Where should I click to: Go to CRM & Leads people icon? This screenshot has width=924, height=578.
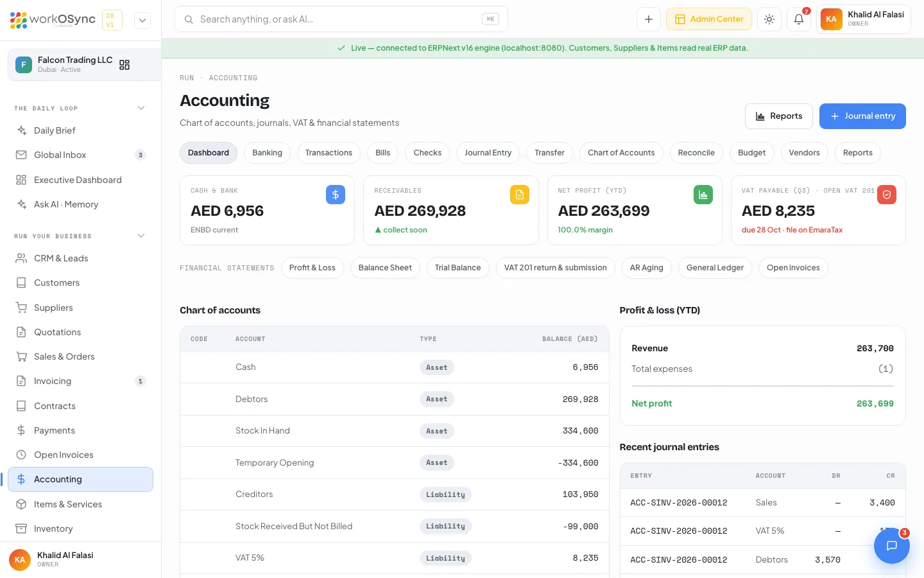[21, 258]
